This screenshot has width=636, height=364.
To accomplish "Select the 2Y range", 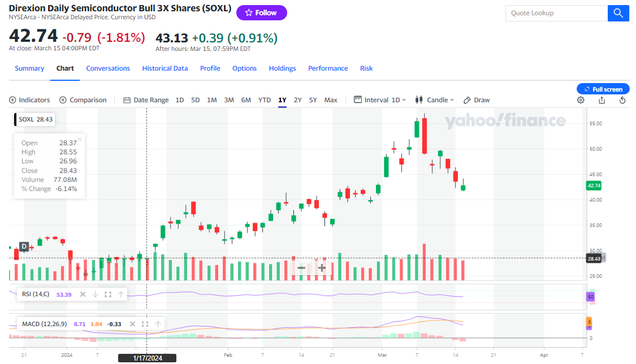I will (298, 100).
